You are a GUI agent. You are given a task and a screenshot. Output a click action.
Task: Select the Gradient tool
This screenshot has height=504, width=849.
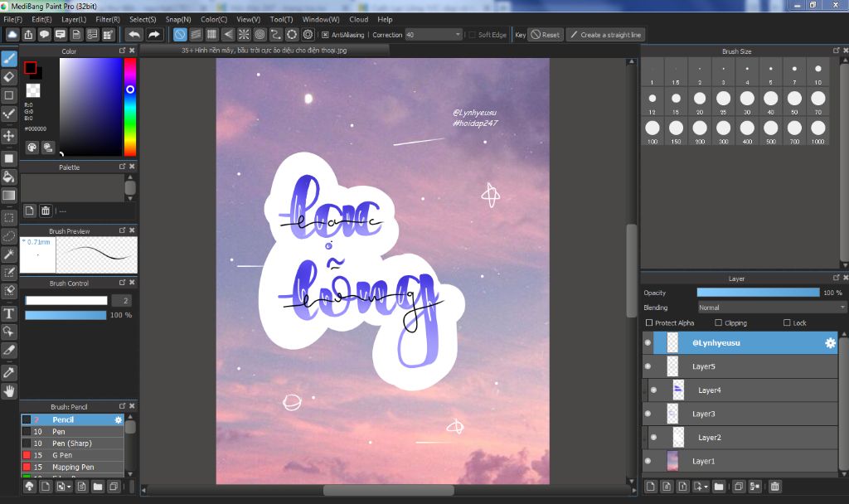(x=9, y=195)
